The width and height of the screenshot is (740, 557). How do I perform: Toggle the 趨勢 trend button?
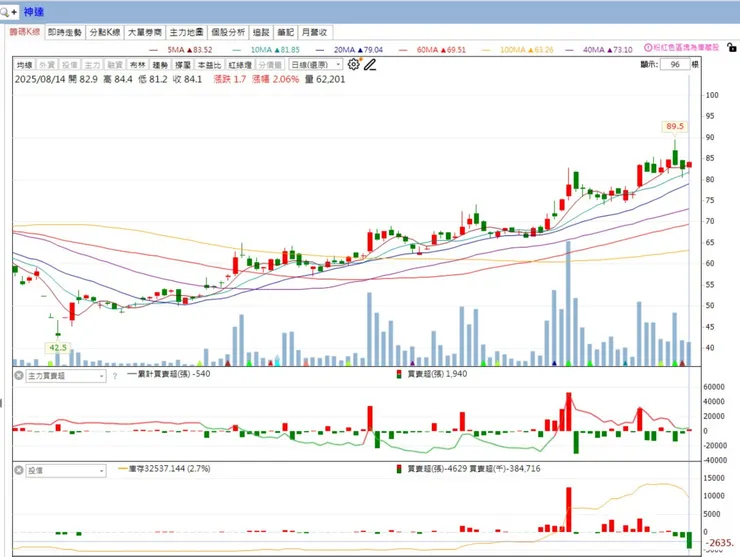(160, 65)
